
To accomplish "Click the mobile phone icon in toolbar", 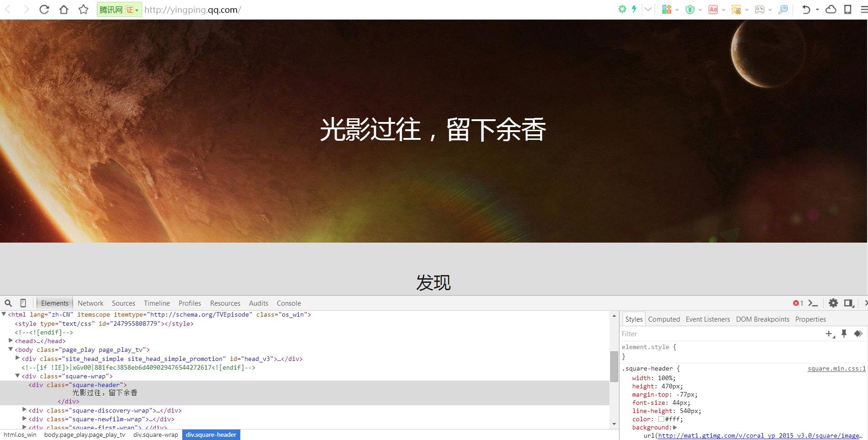I will pyautogui.click(x=848, y=9).
